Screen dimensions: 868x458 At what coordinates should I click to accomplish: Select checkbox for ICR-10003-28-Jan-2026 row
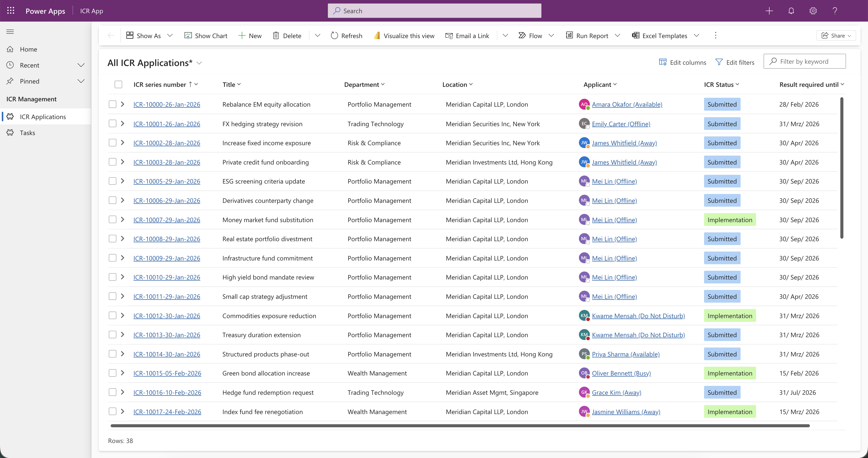112,162
